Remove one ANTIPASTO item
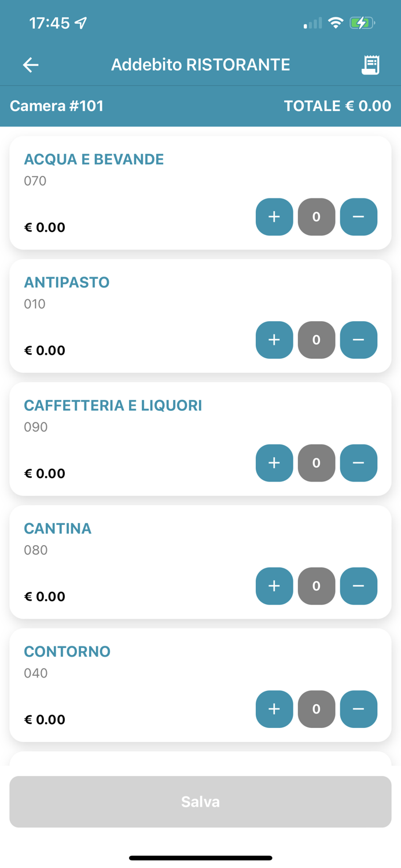 point(358,340)
